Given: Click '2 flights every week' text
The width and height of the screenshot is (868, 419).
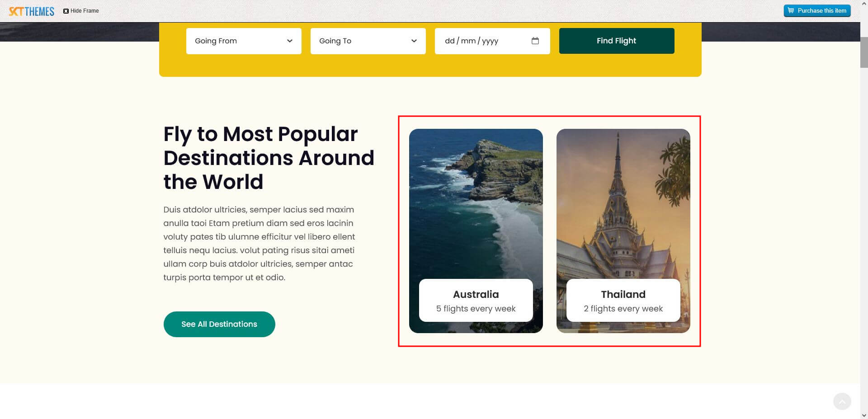Looking at the screenshot, I should 623,309.
